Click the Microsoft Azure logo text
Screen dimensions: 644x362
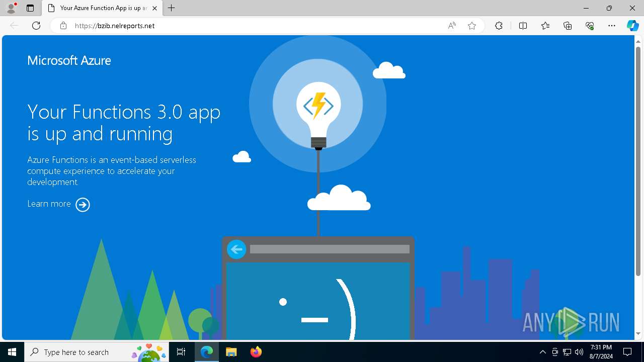[x=69, y=60]
